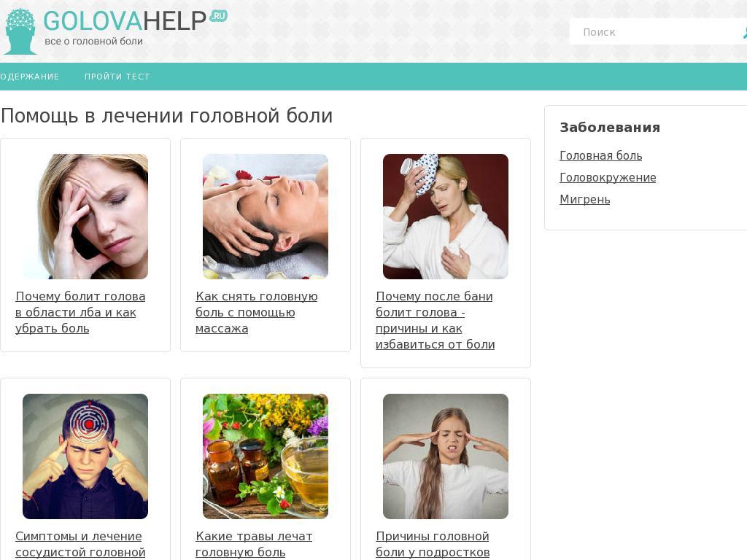This screenshot has height=560, width=747.
Task: Open the man with red target thumbnail
Action: 85,456
